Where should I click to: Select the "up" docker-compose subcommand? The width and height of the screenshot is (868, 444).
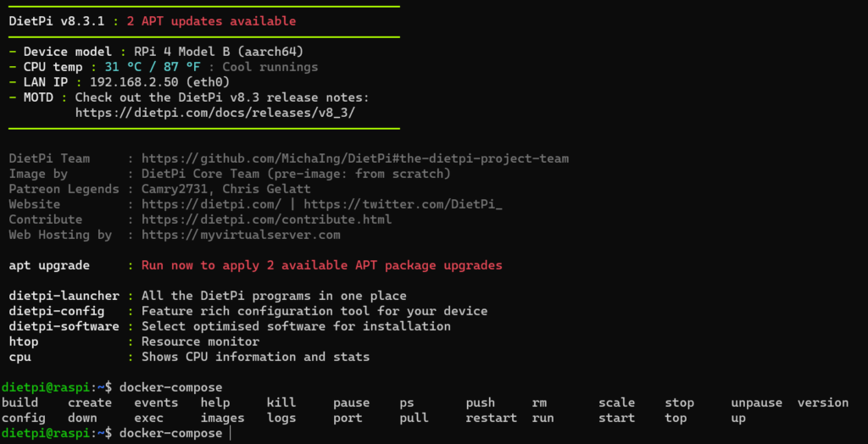[x=738, y=418]
